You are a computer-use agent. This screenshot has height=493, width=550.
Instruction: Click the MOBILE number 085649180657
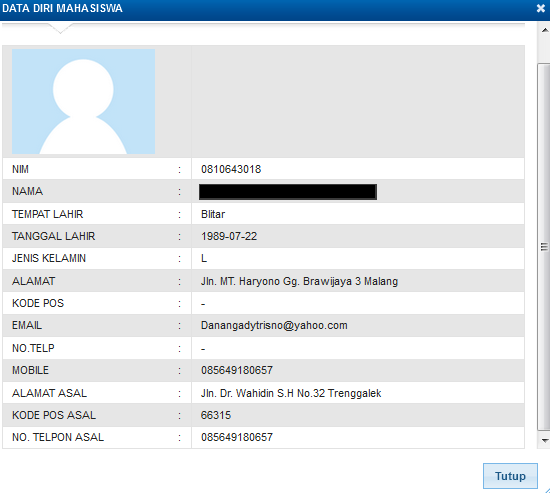point(237,370)
